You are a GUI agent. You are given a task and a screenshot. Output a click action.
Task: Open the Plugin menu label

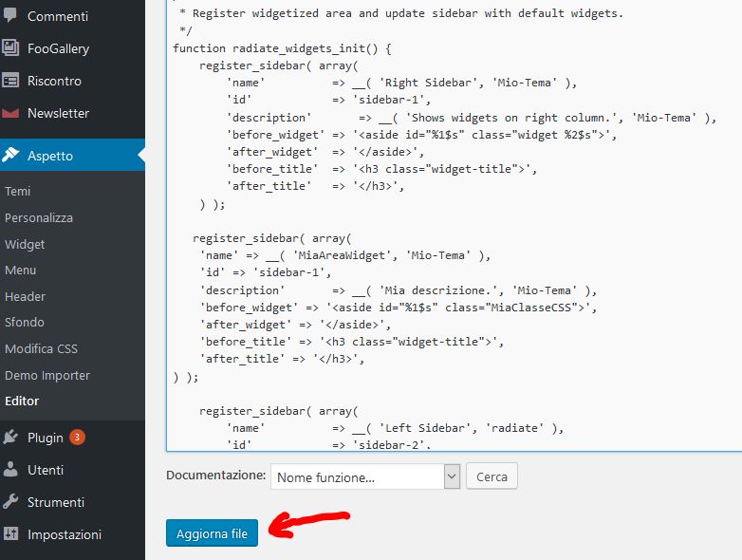46,438
